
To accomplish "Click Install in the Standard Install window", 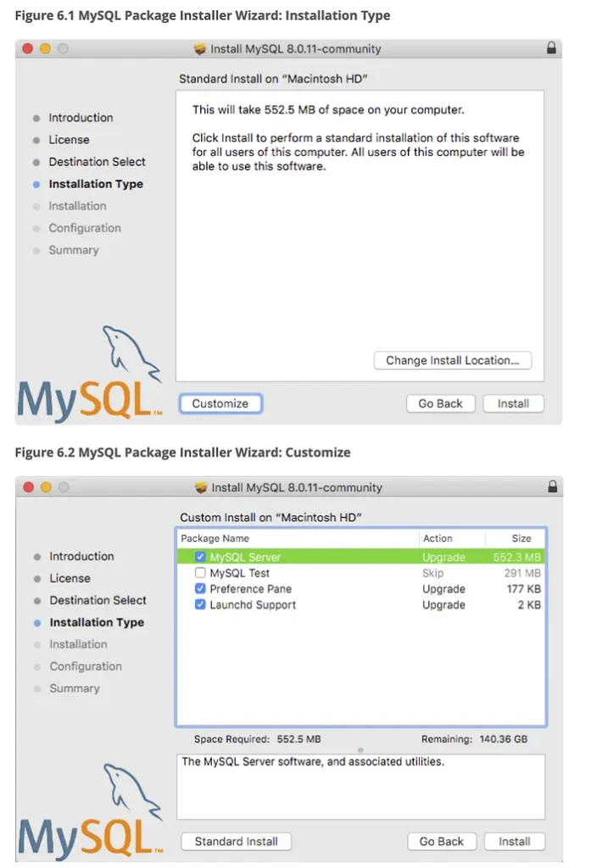I will (x=513, y=403).
